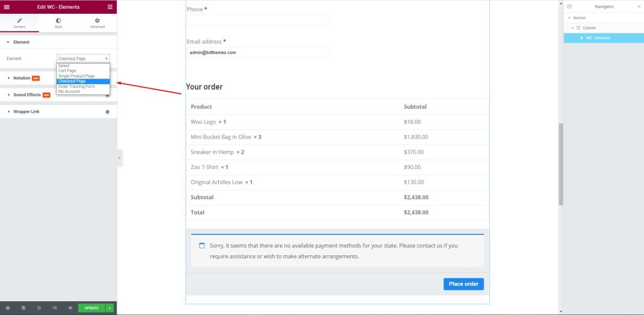This screenshot has width=644, height=315.
Task: Expand the Wrapper Link section
Action: coord(26,111)
